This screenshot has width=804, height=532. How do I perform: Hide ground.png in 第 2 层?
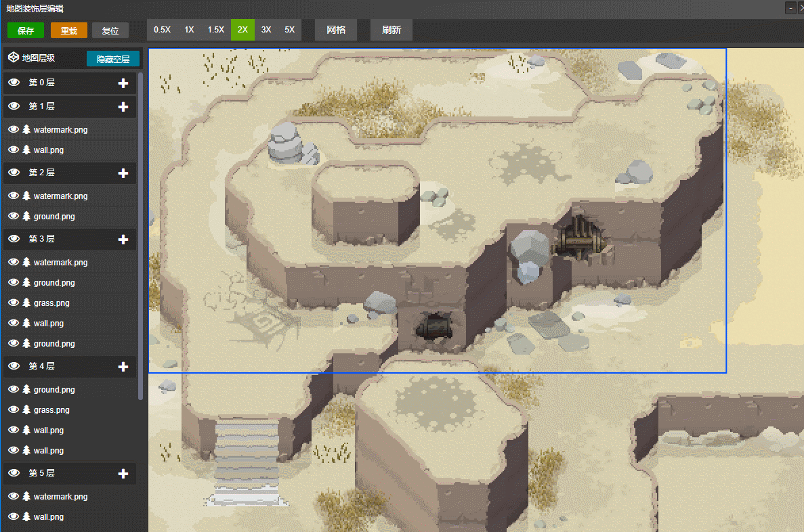pyautogui.click(x=14, y=217)
